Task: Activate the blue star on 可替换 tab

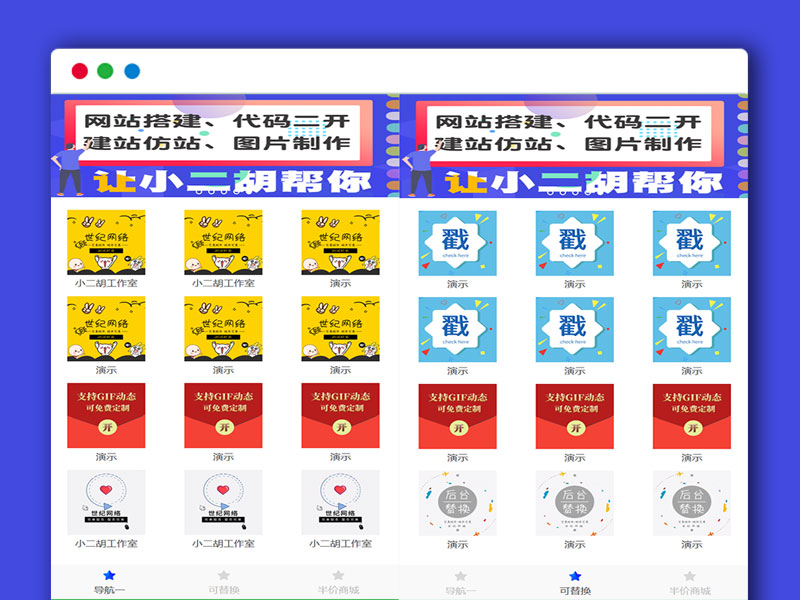Action: coord(574,574)
